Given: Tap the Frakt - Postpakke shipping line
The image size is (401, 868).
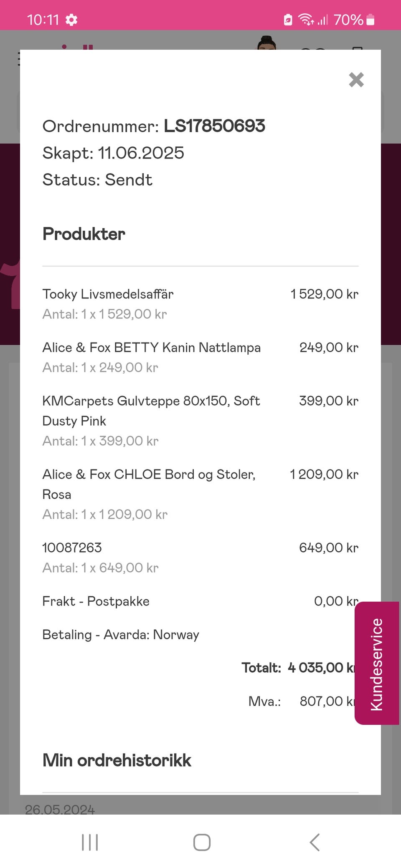Looking at the screenshot, I should point(96,601).
